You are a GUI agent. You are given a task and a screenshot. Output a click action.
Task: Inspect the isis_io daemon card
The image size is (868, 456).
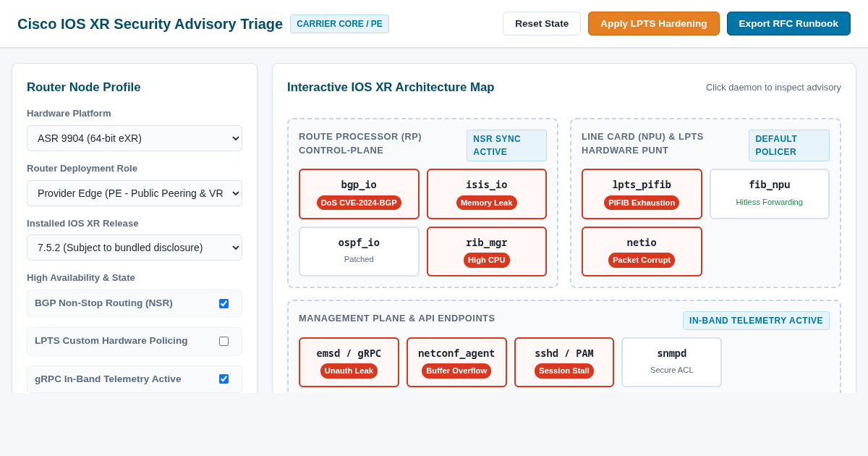(487, 194)
